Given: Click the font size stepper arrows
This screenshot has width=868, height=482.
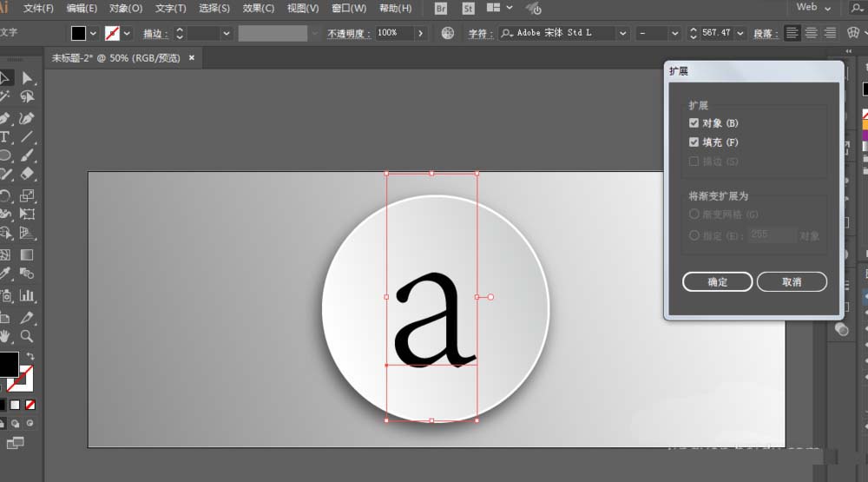Looking at the screenshot, I should tap(693, 33).
